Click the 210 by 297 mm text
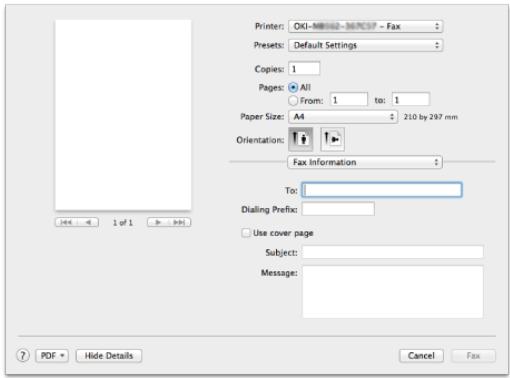Image resolution: width=510 pixels, height=378 pixels. point(431,117)
